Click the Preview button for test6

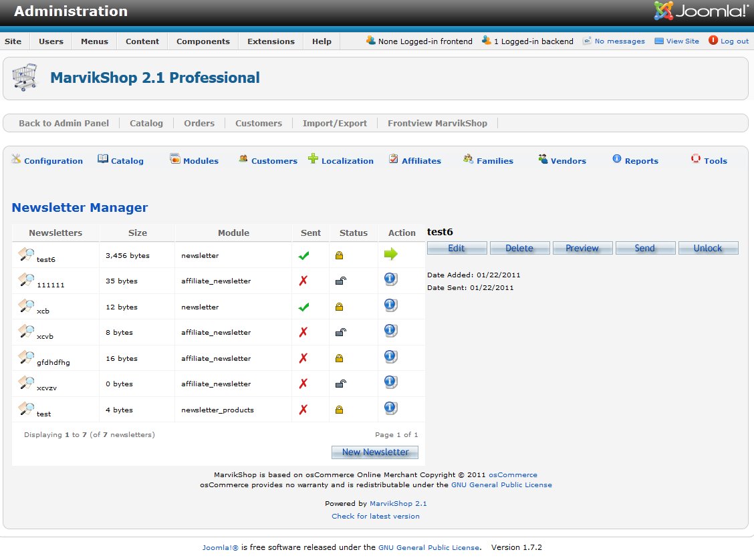click(582, 248)
